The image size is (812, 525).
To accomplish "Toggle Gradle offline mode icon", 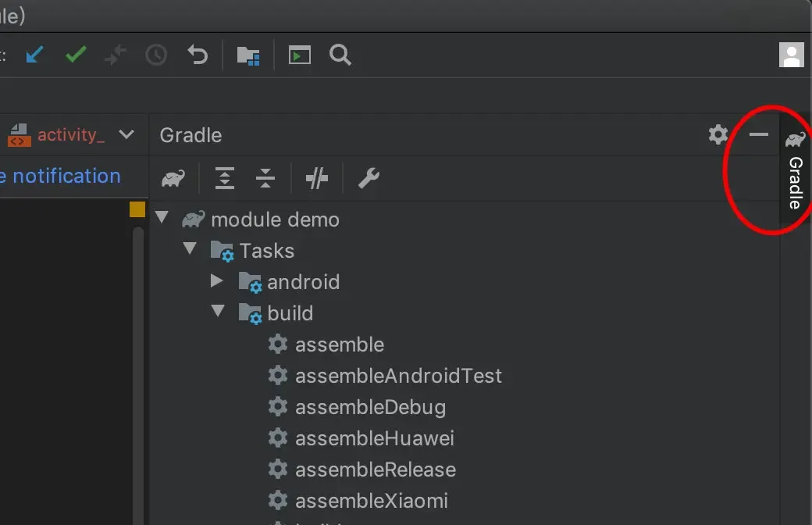I will [x=316, y=179].
